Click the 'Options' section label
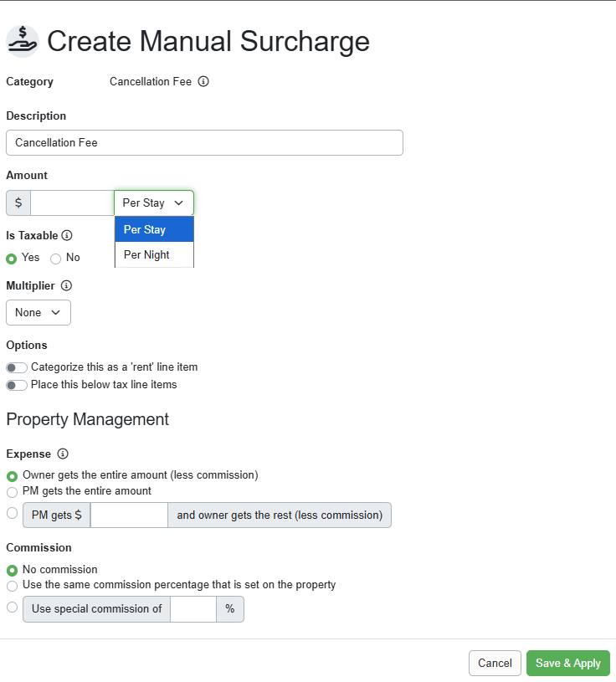This screenshot has height=682, width=616. (27, 345)
